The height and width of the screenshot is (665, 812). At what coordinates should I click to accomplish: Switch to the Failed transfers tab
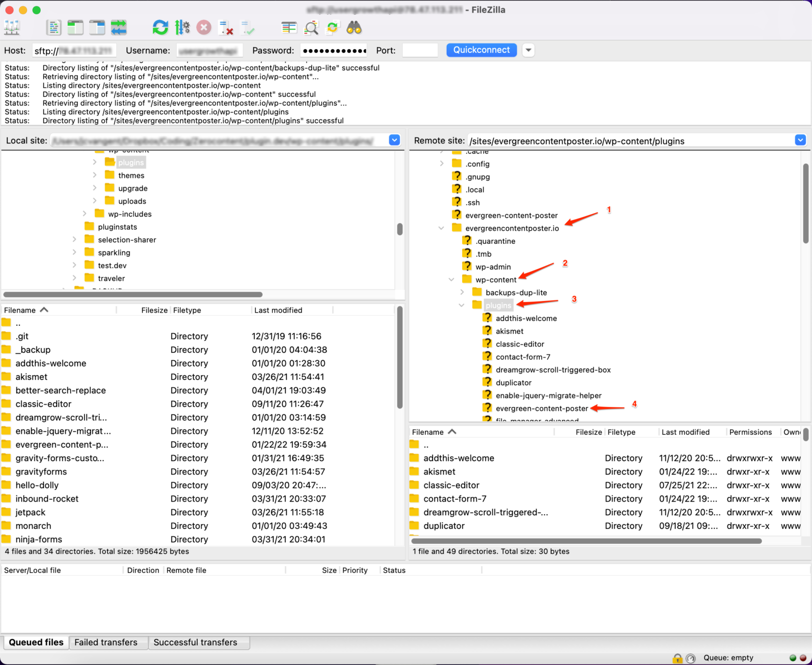point(106,642)
